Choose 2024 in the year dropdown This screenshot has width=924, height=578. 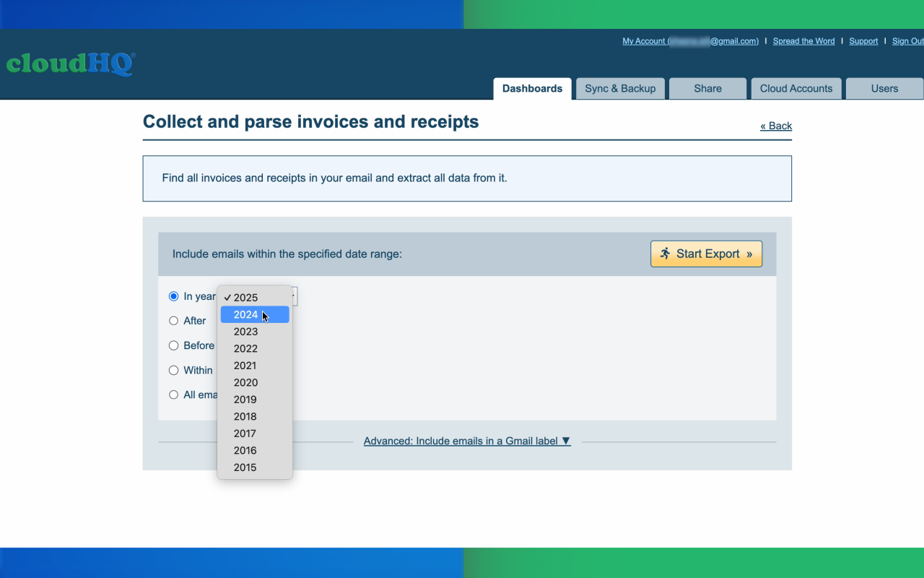tap(255, 314)
